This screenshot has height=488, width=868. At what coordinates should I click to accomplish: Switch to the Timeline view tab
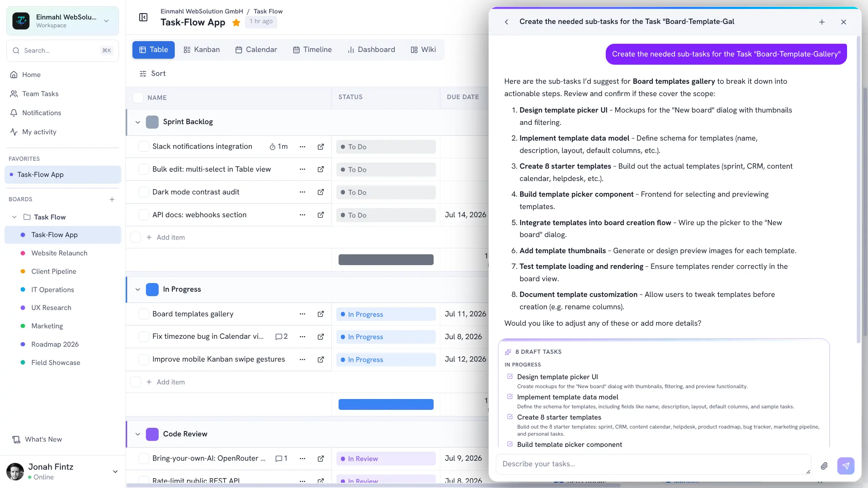coord(312,50)
